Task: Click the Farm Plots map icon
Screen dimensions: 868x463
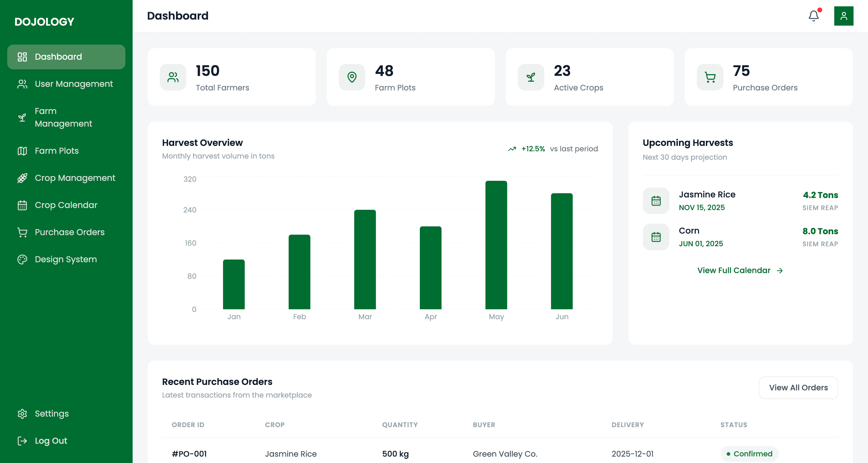Action: tap(22, 151)
